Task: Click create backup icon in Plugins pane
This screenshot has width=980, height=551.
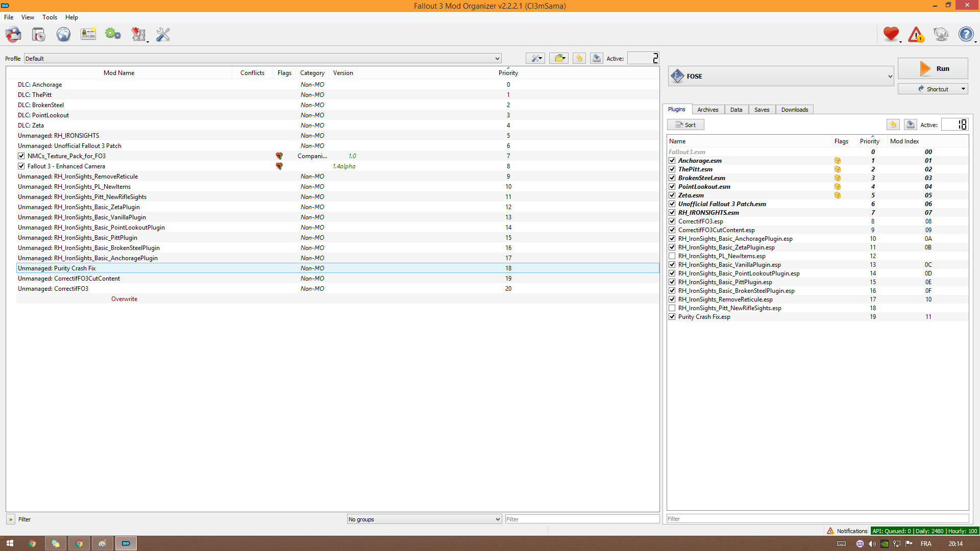Action: tap(910, 124)
